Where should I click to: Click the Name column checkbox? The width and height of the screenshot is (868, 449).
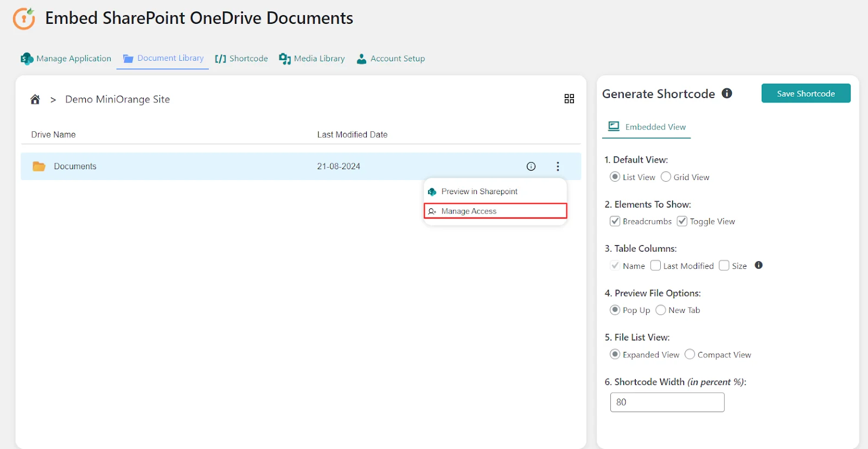(x=615, y=266)
